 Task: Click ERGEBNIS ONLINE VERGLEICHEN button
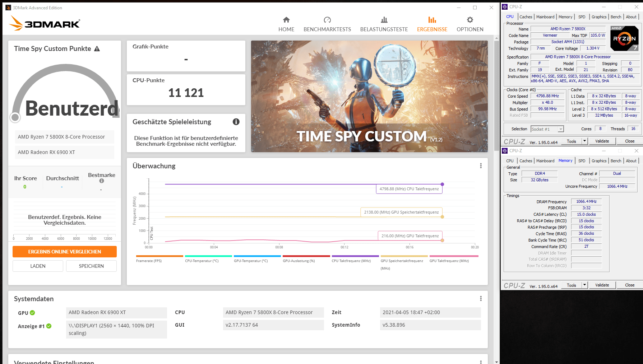[x=65, y=252]
